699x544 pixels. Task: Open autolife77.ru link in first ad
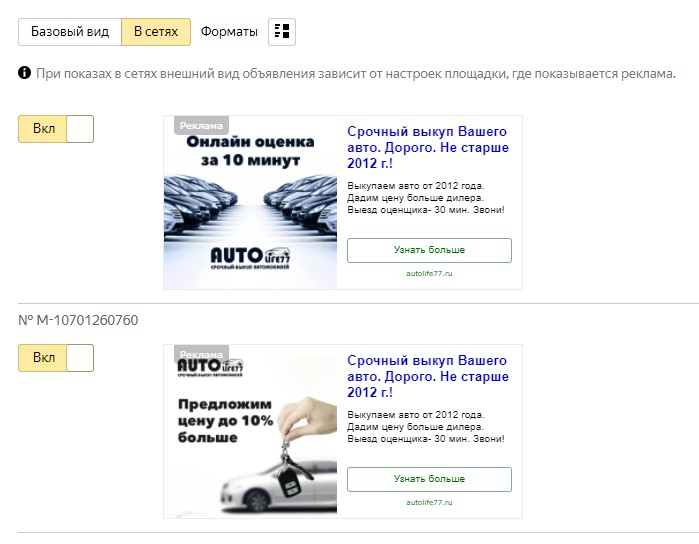pyautogui.click(x=429, y=273)
